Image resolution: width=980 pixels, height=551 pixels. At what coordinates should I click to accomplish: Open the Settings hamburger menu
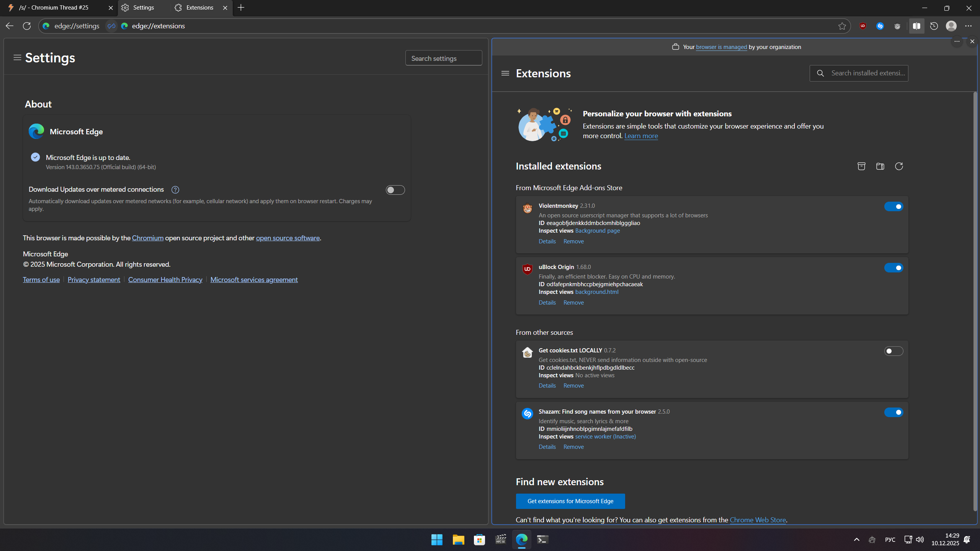[17, 58]
